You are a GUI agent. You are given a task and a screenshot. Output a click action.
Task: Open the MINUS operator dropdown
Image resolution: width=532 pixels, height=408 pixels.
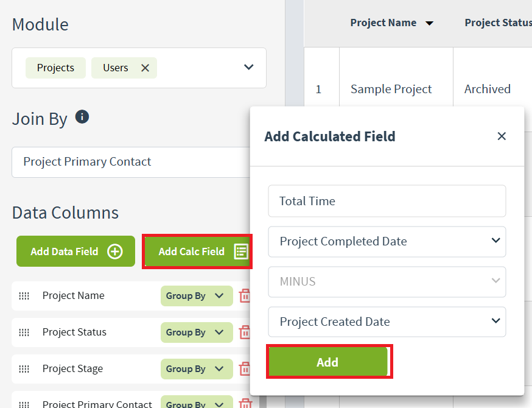point(387,282)
